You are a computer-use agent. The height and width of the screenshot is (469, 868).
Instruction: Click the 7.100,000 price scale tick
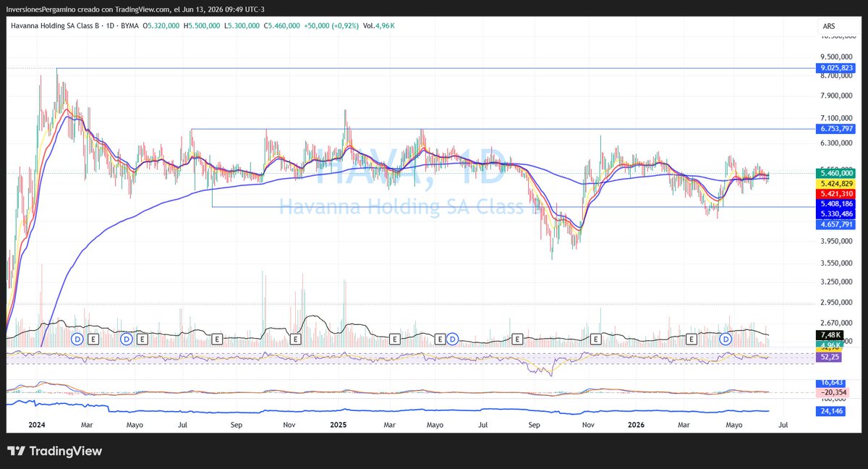pos(838,118)
